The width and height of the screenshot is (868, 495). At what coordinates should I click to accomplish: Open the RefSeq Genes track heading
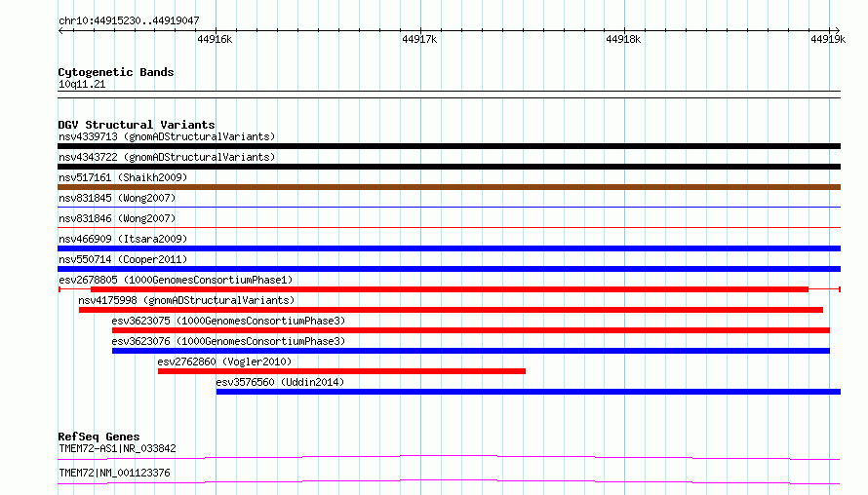[x=99, y=437]
